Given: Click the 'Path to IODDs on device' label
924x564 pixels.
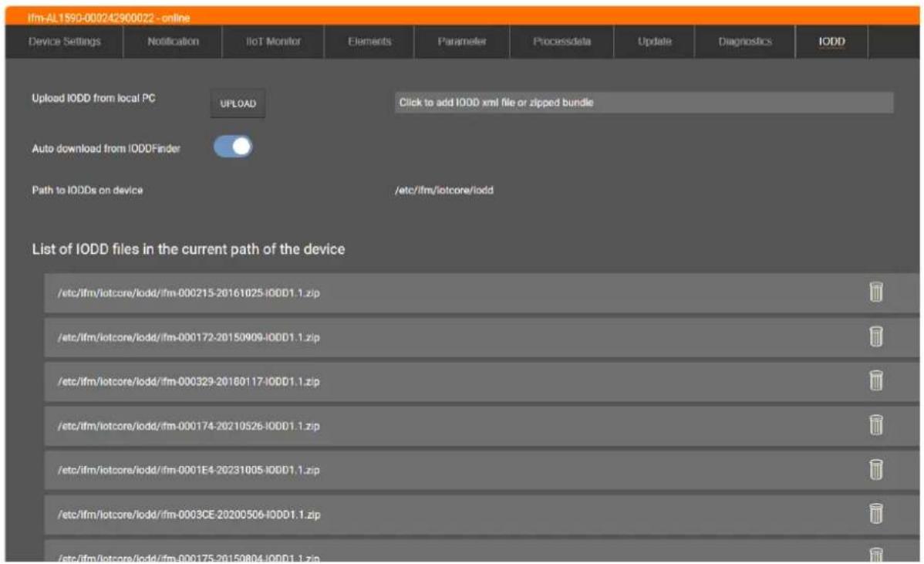Looking at the screenshot, I should click(87, 191).
